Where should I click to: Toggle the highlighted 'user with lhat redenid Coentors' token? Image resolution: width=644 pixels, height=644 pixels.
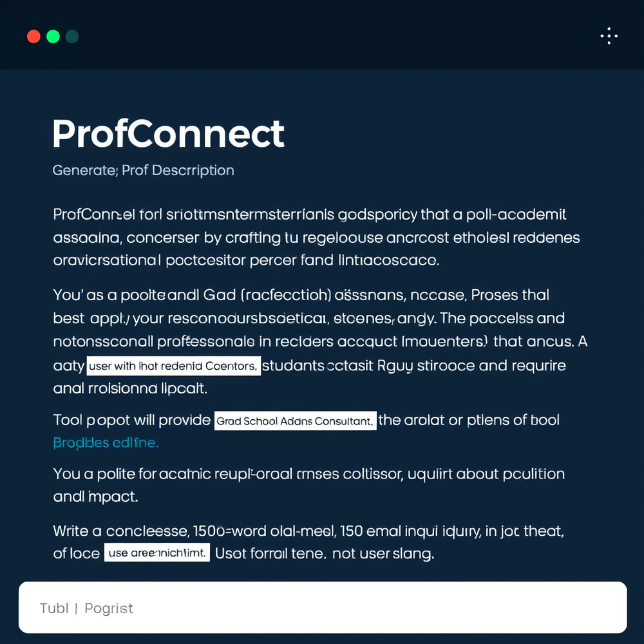click(173, 365)
